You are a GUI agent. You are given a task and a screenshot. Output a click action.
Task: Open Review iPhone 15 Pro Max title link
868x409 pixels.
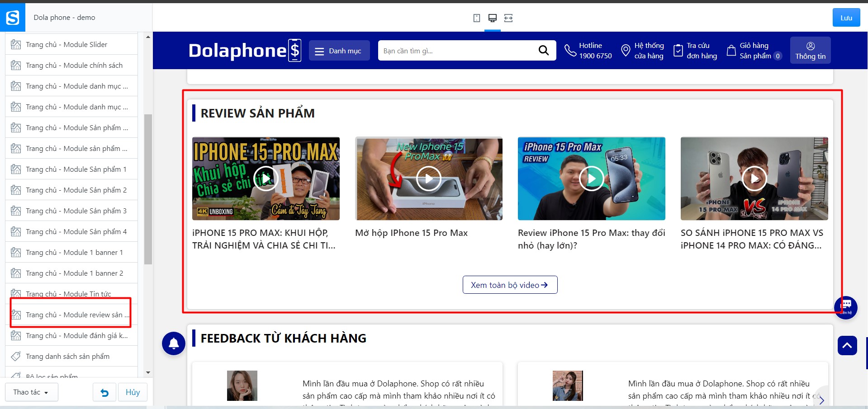click(x=591, y=239)
